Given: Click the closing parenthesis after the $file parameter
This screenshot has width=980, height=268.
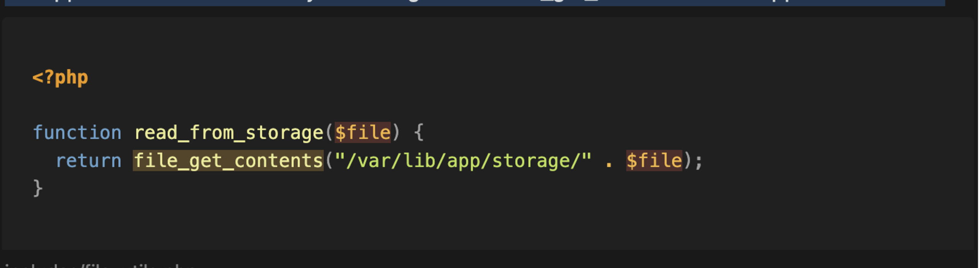Looking at the screenshot, I should point(396,132).
